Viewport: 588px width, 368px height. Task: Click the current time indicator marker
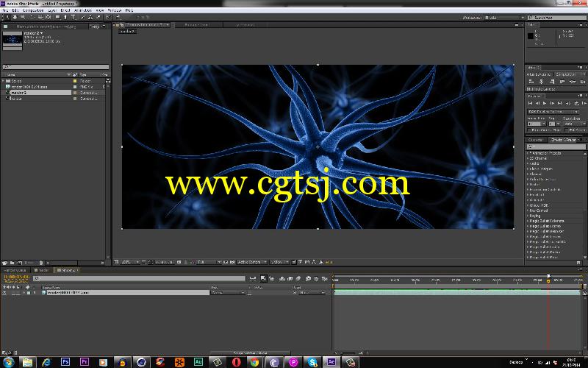pyautogui.click(x=548, y=281)
